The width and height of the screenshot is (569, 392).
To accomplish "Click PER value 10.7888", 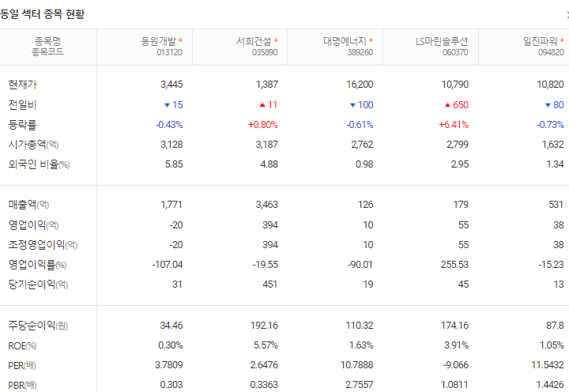I will coord(357,365).
